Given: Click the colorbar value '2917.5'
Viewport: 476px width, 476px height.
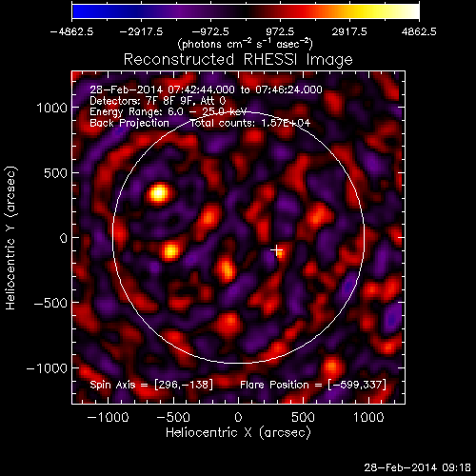Looking at the screenshot, I should pyautogui.click(x=349, y=31).
